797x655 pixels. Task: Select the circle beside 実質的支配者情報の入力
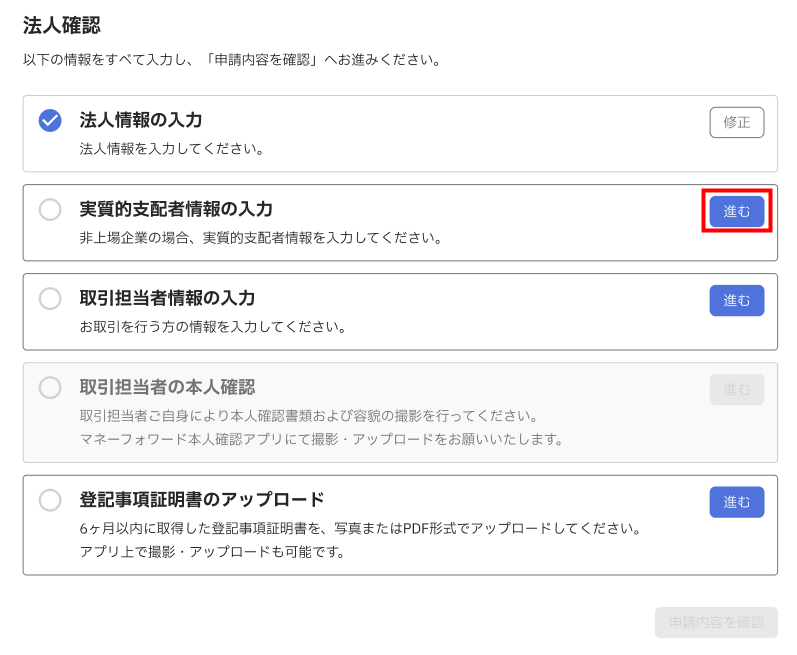(x=50, y=209)
